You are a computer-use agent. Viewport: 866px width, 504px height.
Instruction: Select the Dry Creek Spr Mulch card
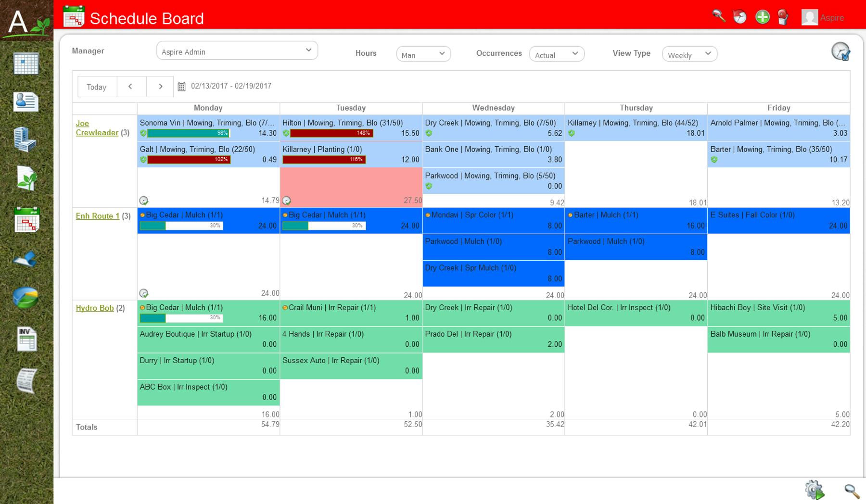pyautogui.click(x=494, y=274)
